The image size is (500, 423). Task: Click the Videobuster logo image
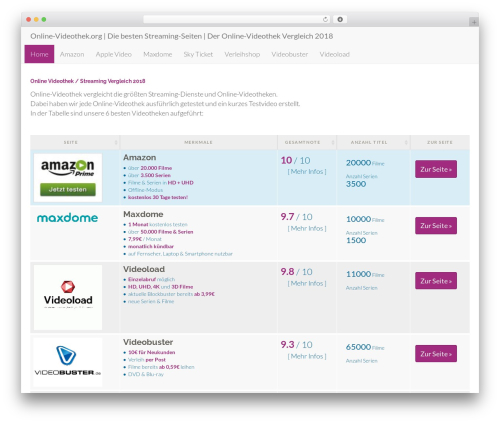click(68, 362)
